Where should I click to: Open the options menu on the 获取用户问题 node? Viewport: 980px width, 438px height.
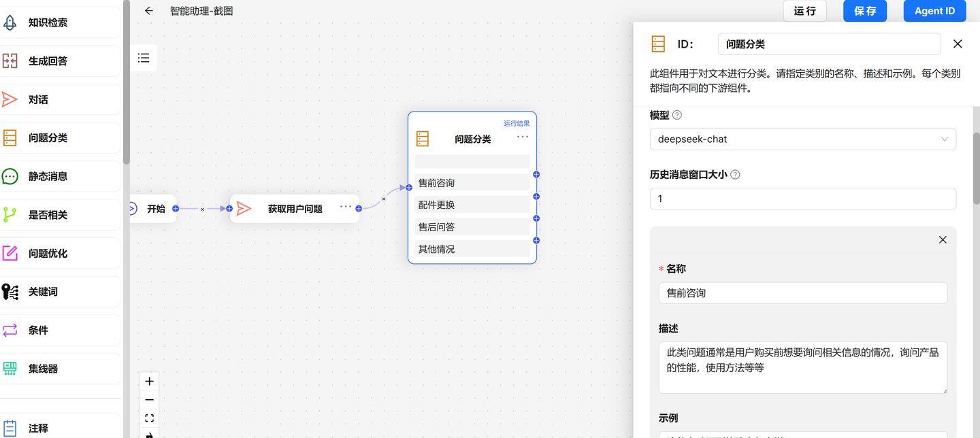(346, 207)
